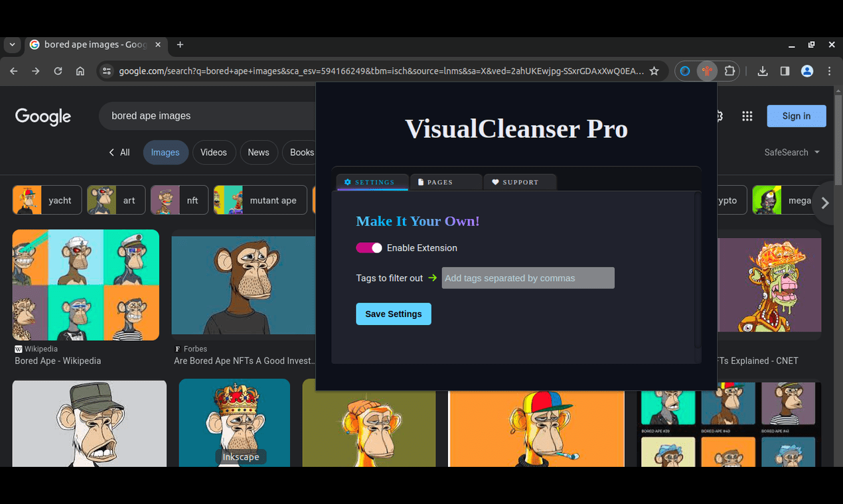Click the extension popup's vertical scrollbar

point(697,269)
